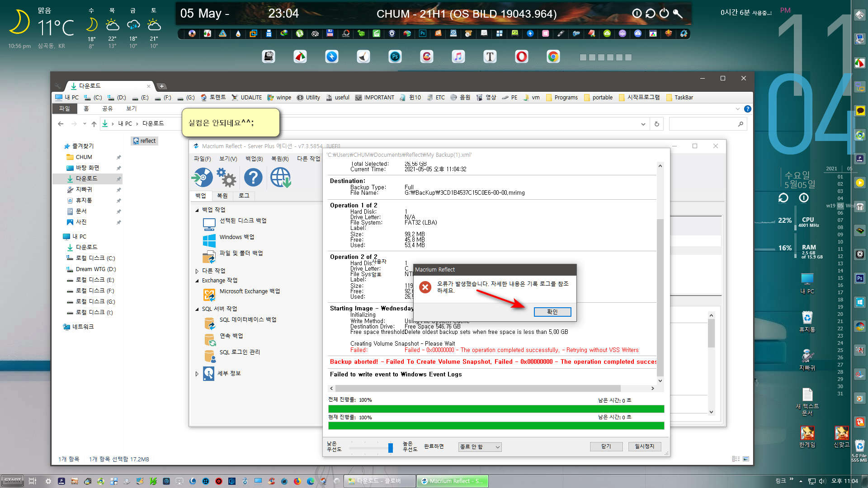Click the Explorer search box
868x488 pixels.
pyautogui.click(x=708, y=124)
